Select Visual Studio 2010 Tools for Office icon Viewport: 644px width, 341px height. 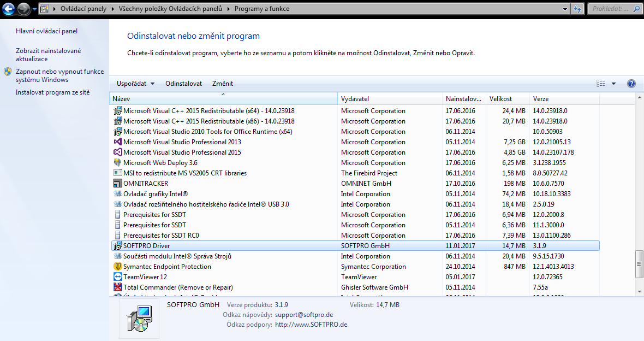pyautogui.click(x=117, y=132)
